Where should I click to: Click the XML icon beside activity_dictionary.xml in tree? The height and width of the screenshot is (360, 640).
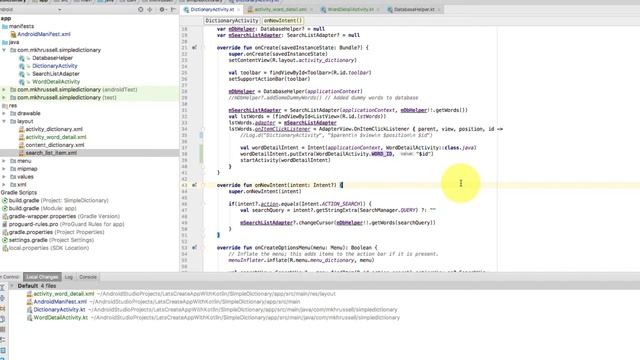[22, 129]
